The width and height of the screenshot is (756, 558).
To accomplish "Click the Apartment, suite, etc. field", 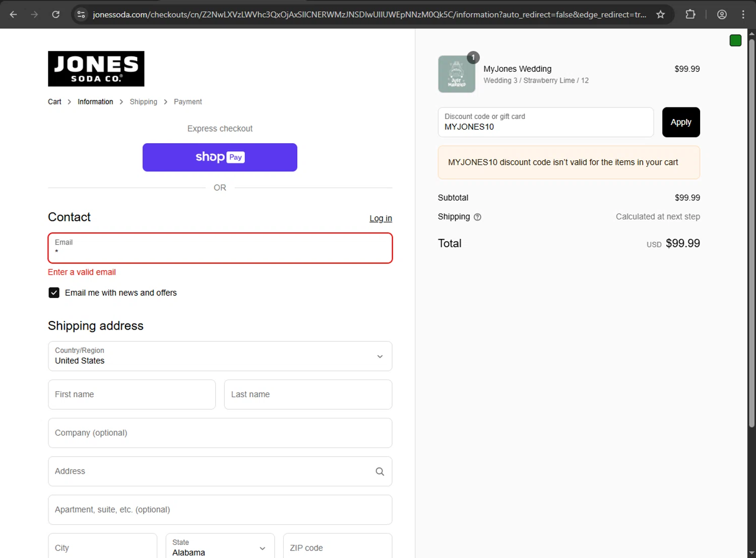I will click(x=220, y=510).
